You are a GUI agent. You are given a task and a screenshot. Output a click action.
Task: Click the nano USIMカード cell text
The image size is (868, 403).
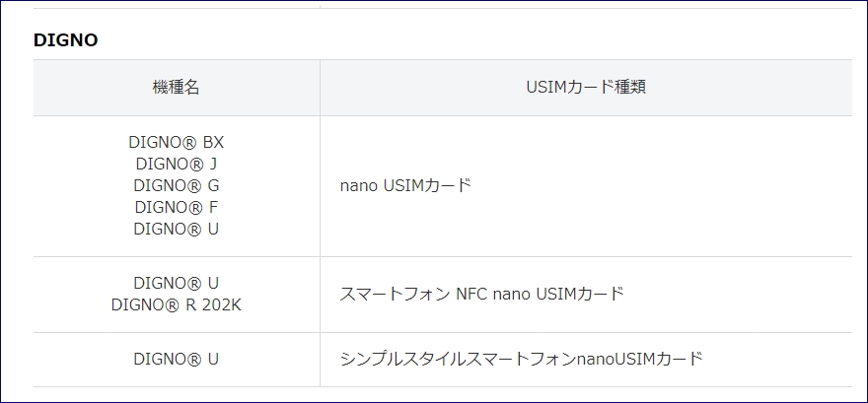pos(405,185)
